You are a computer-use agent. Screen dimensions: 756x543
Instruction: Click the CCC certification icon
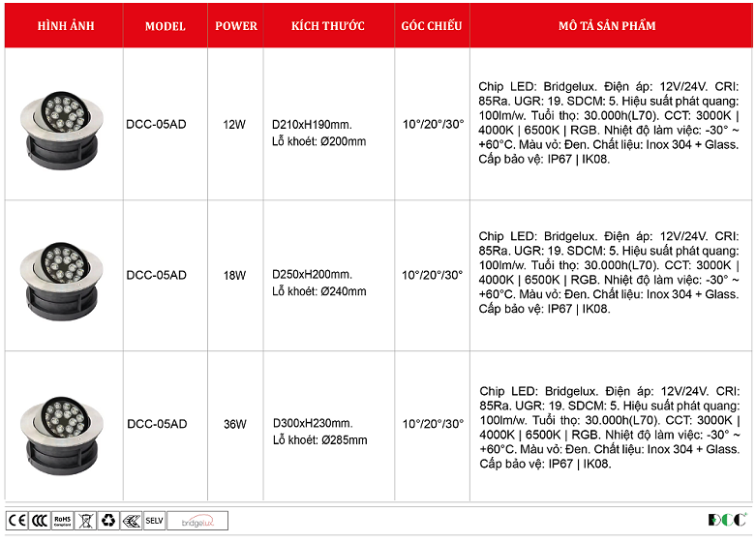pos(39,521)
